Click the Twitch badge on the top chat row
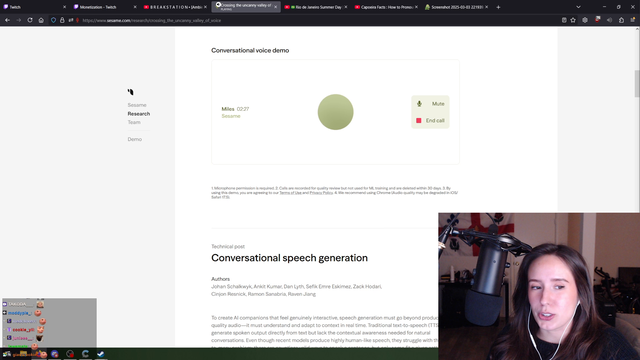Viewport: 640px width, 360px height. [4, 304]
